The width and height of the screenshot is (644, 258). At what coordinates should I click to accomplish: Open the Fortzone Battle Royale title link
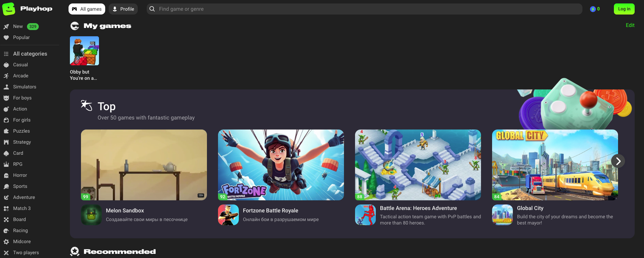pyautogui.click(x=271, y=211)
